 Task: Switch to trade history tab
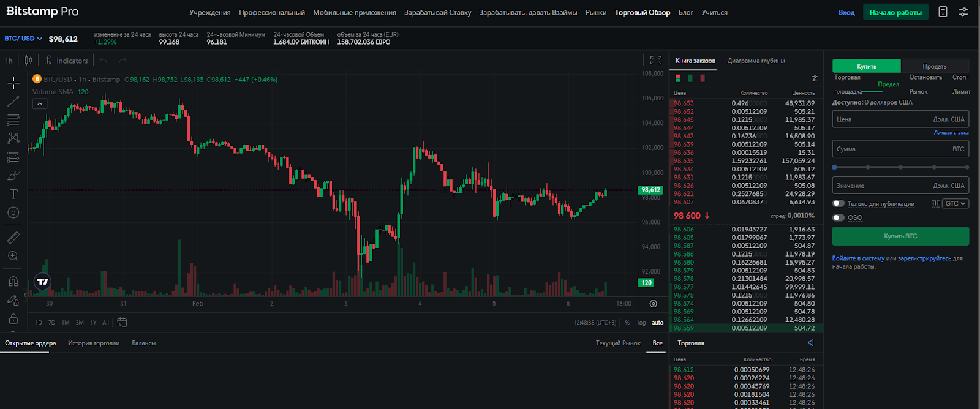(94, 343)
